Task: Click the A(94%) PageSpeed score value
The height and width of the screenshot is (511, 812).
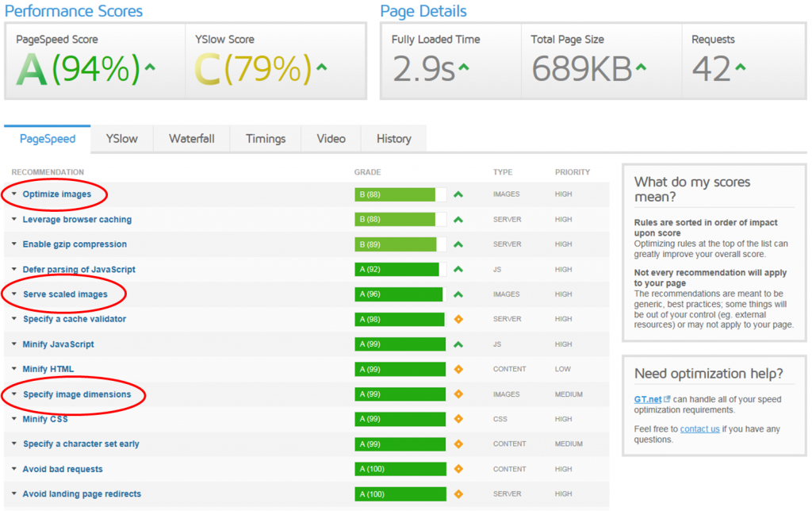Action: pyautogui.click(x=79, y=68)
